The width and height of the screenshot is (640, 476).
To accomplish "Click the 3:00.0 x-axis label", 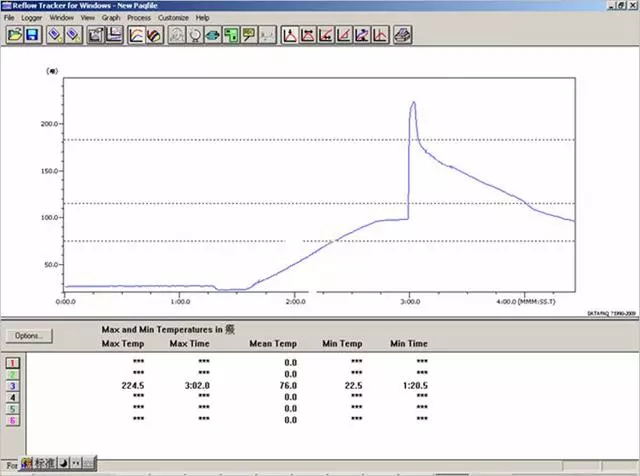I will pyautogui.click(x=410, y=302).
